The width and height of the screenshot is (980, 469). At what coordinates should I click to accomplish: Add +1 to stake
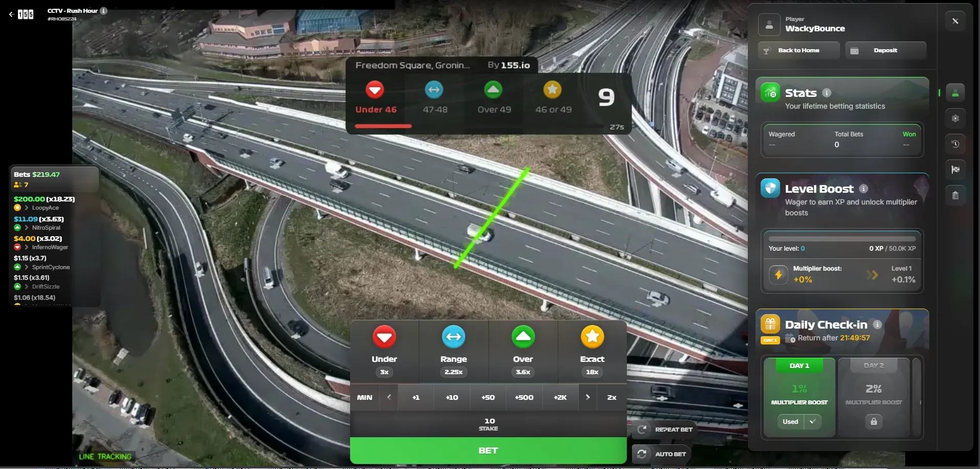[x=416, y=397]
